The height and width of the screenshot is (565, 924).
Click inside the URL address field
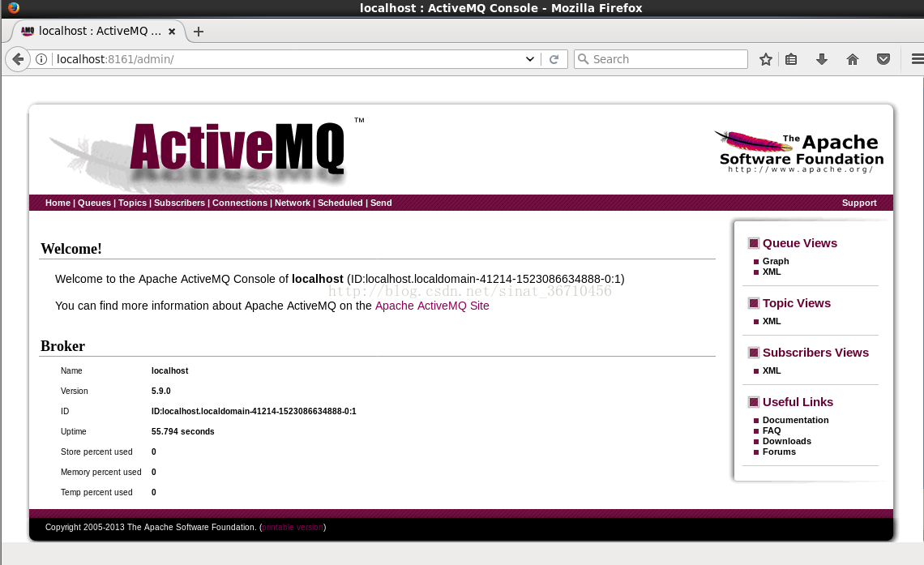(x=243, y=58)
